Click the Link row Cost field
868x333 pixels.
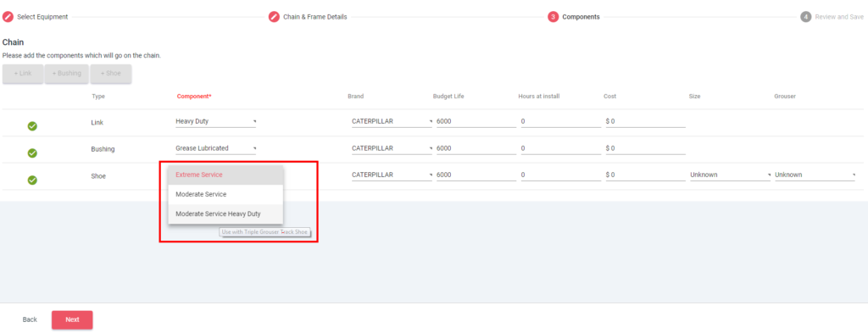pos(645,121)
